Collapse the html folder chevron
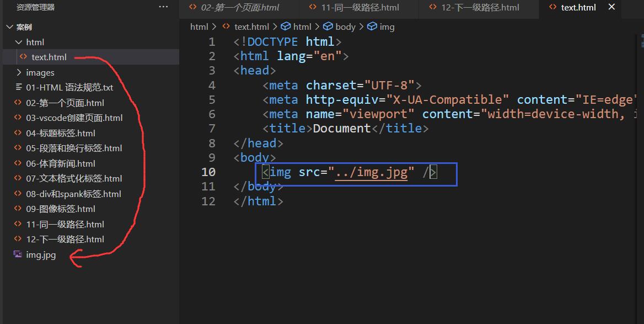644x324 pixels. pyautogui.click(x=19, y=42)
